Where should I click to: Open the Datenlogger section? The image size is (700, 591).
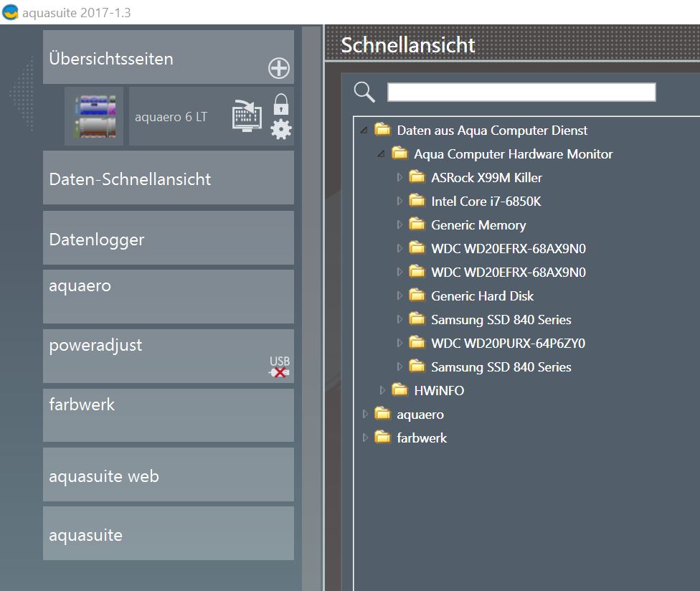tap(169, 238)
